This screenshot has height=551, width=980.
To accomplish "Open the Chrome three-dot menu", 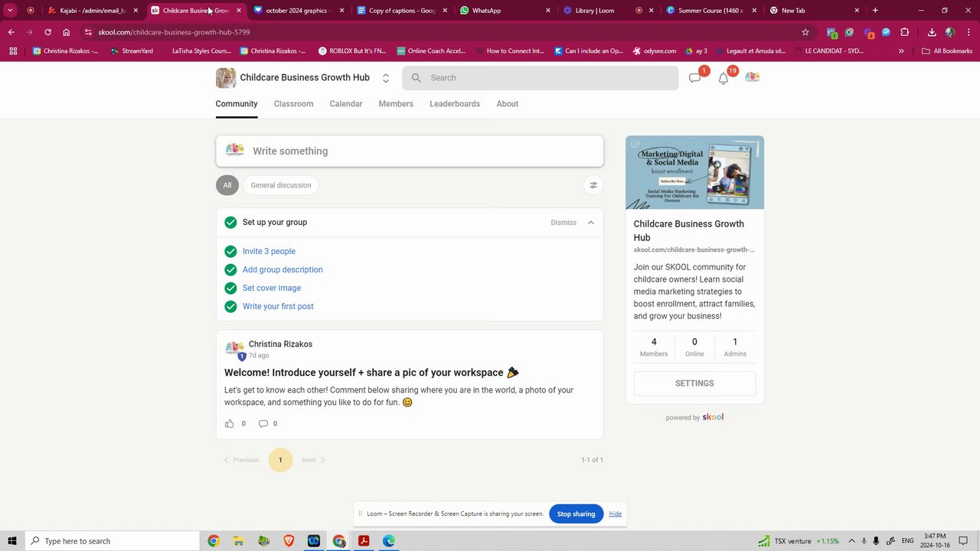I will [968, 32].
